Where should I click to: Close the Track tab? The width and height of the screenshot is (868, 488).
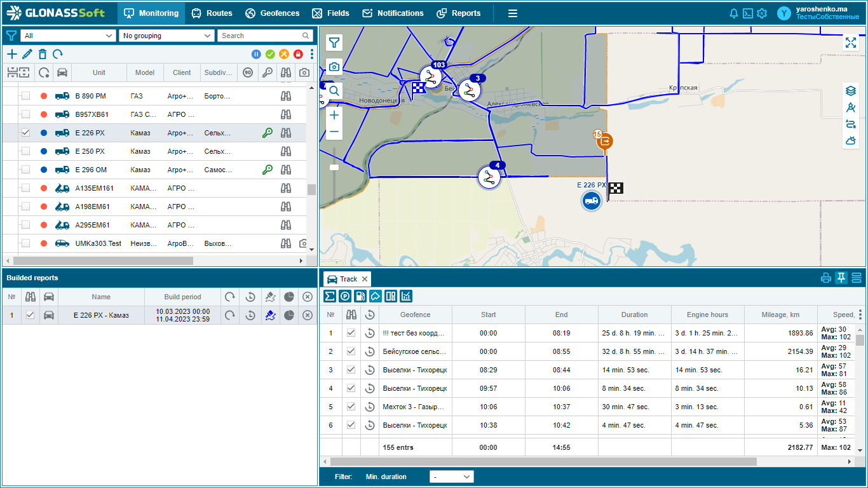tap(365, 279)
